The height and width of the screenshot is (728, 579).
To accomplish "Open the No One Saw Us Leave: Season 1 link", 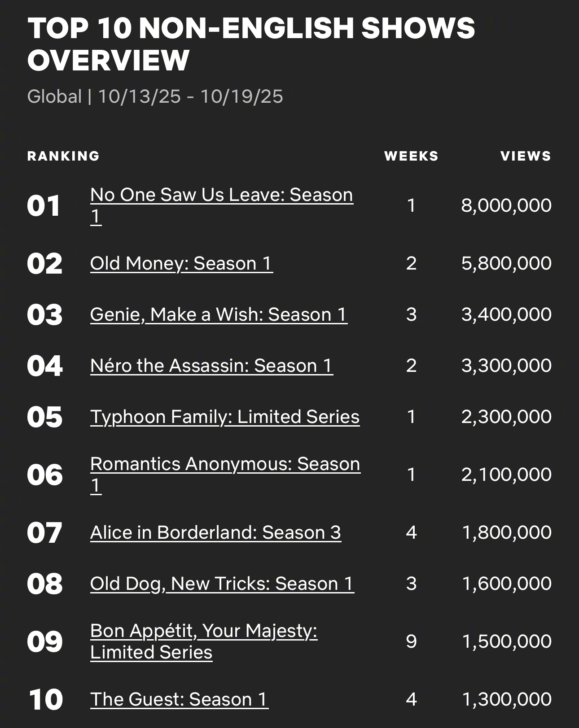I will point(221,195).
